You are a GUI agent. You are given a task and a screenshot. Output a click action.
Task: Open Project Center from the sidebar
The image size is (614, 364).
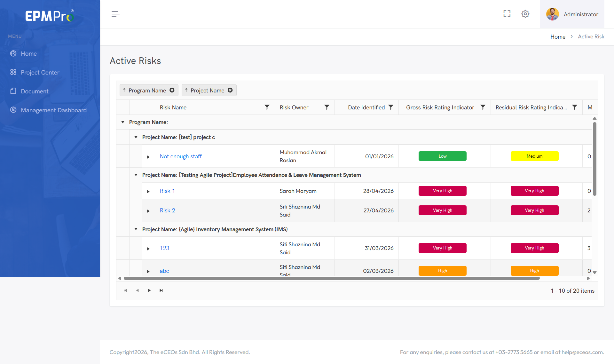point(40,72)
